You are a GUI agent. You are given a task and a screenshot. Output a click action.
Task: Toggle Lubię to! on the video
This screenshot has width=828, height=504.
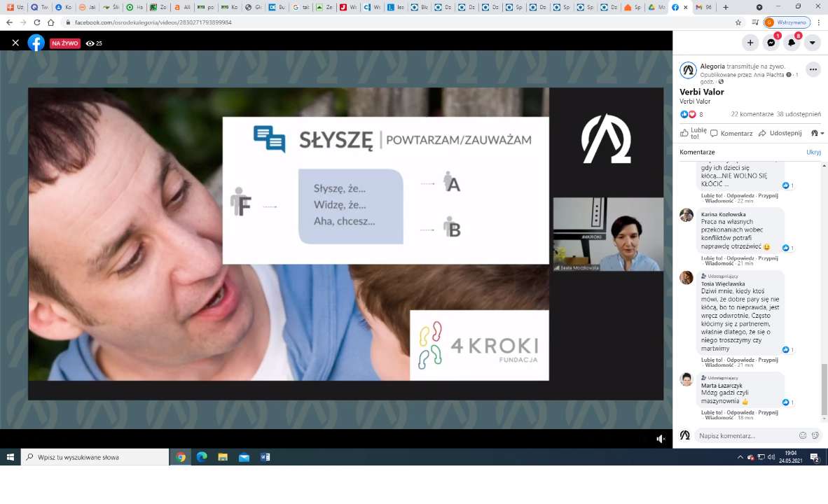pyautogui.click(x=692, y=133)
